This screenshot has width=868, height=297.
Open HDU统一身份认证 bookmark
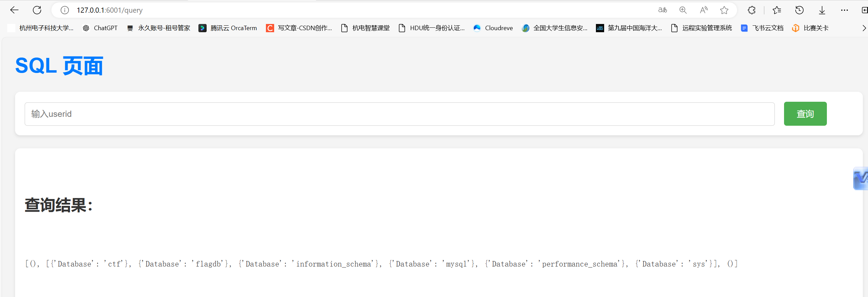432,28
